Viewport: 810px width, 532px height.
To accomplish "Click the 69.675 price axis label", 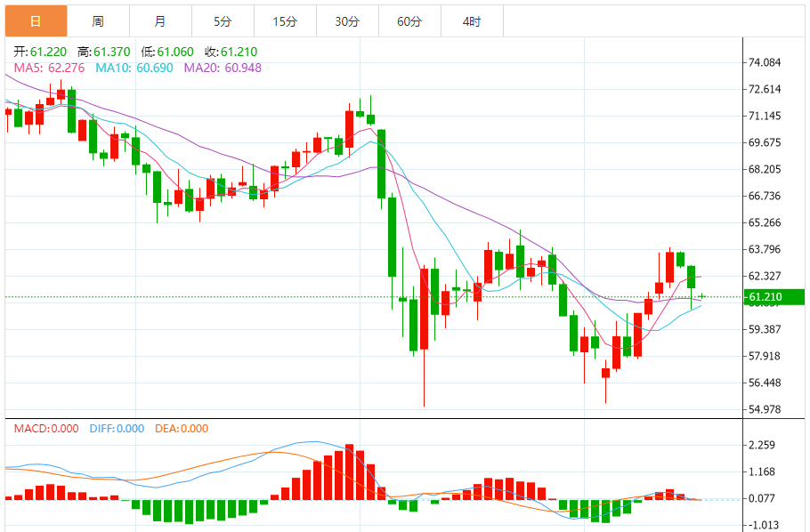I will (x=765, y=142).
